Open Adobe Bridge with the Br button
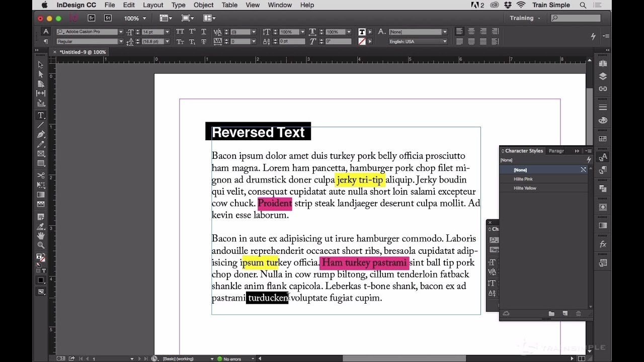 [x=92, y=18]
